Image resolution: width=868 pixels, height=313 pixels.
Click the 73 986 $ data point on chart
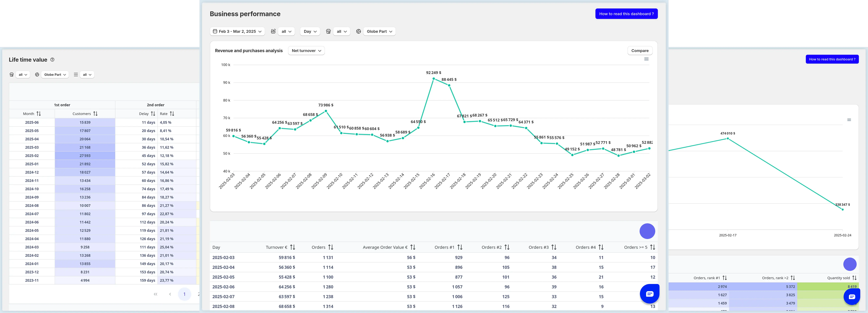326,111
